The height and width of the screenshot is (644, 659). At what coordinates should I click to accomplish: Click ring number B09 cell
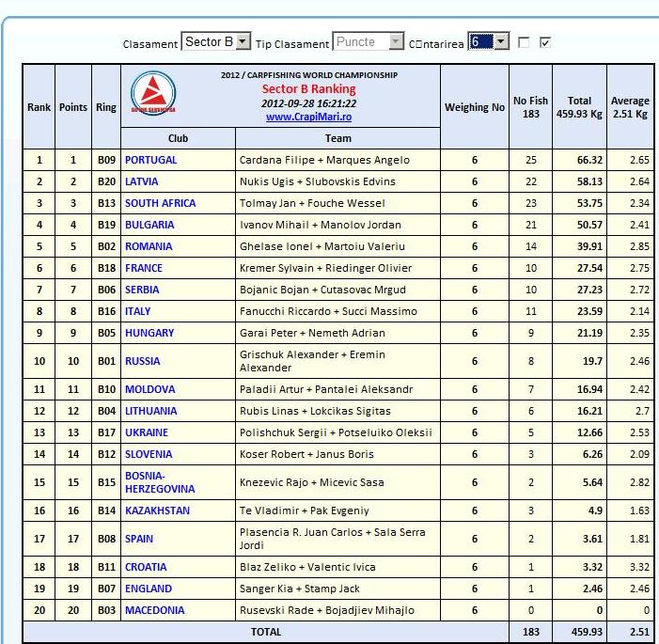pyautogui.click(x=106, y=160)
